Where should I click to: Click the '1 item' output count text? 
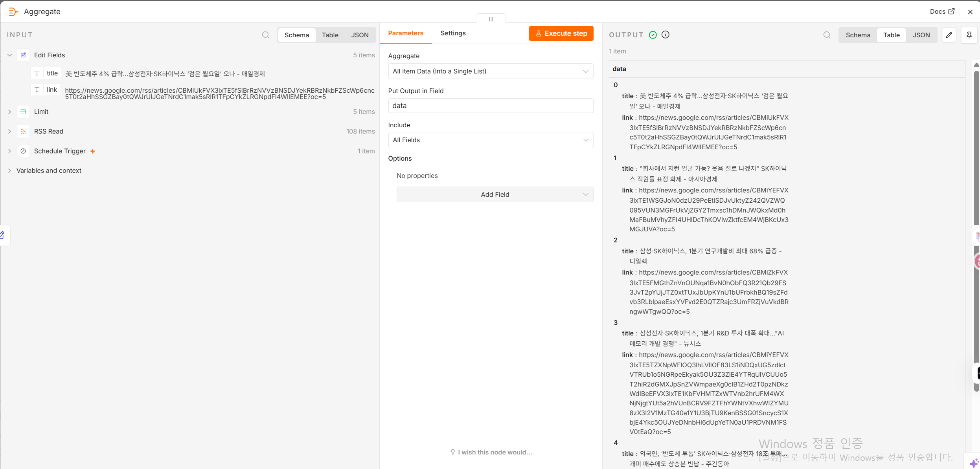(x=618, y=51)
